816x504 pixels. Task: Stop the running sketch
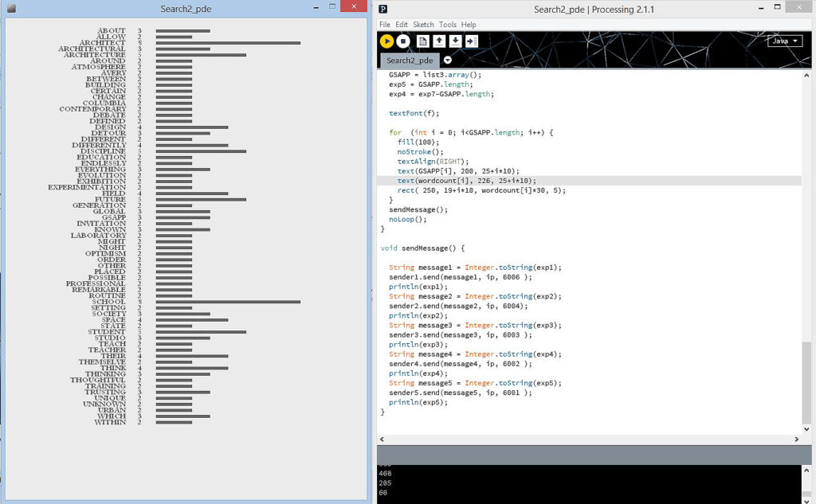click(x=404, y=41)
